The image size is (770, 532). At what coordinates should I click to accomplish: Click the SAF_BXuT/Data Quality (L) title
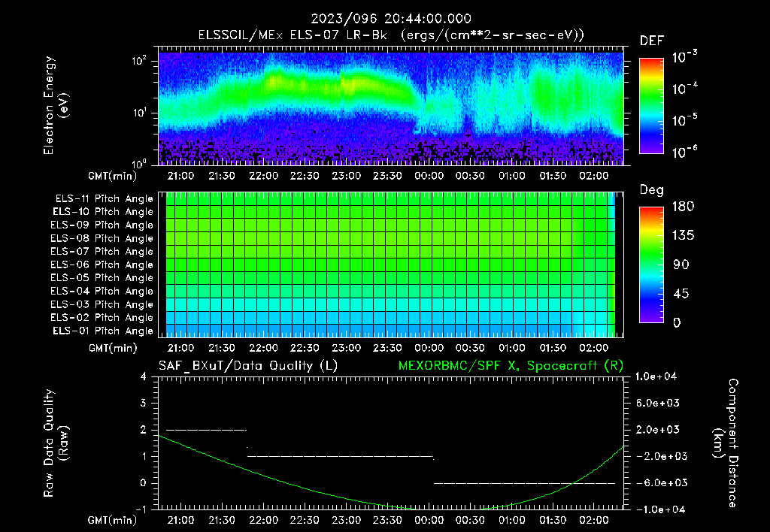click(248, 366)
